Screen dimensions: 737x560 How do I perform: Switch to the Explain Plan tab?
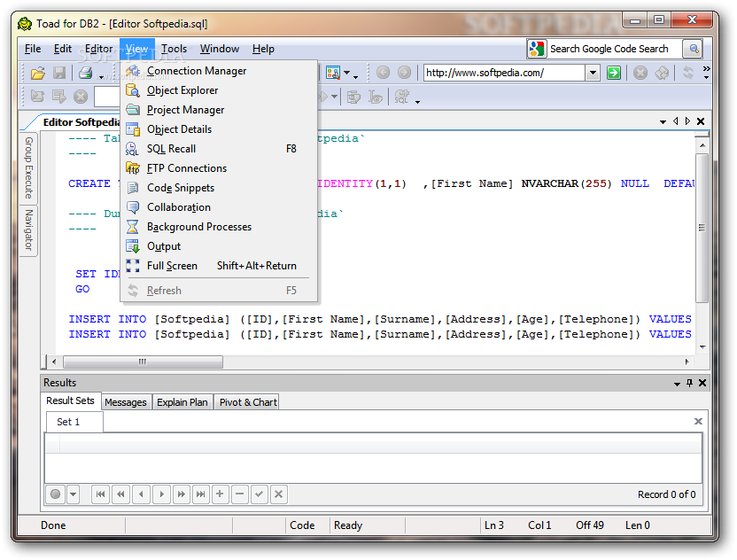tap(182, 402)
